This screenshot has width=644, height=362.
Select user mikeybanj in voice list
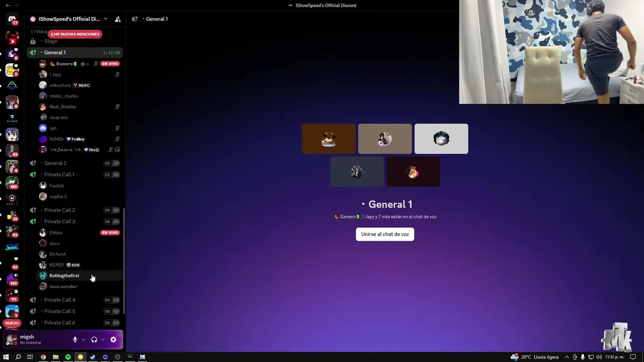(x=79, y=85)
